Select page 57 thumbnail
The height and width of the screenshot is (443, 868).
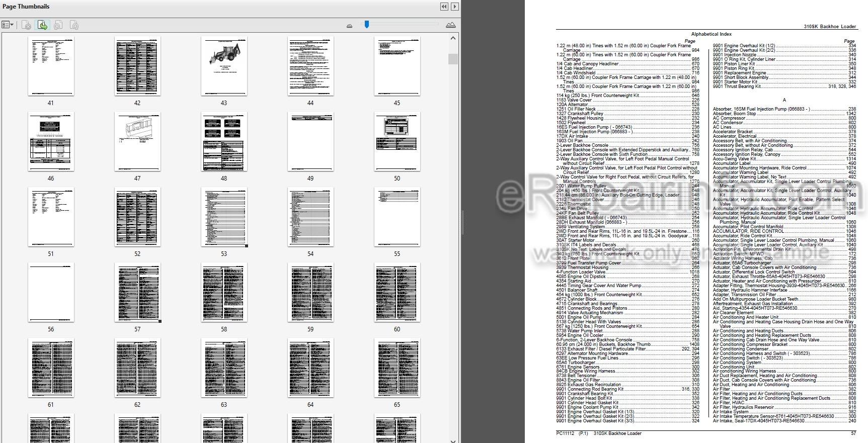point(137,292)
